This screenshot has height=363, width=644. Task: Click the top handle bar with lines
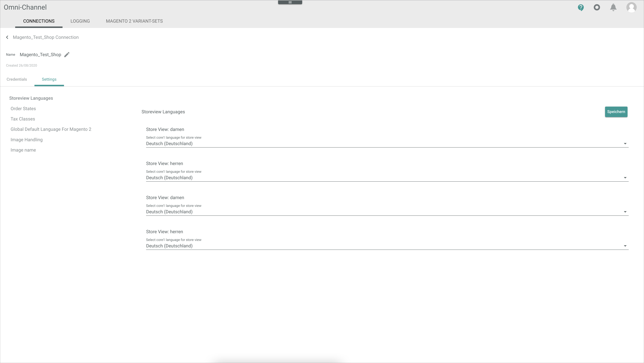(x=290, y=2)
